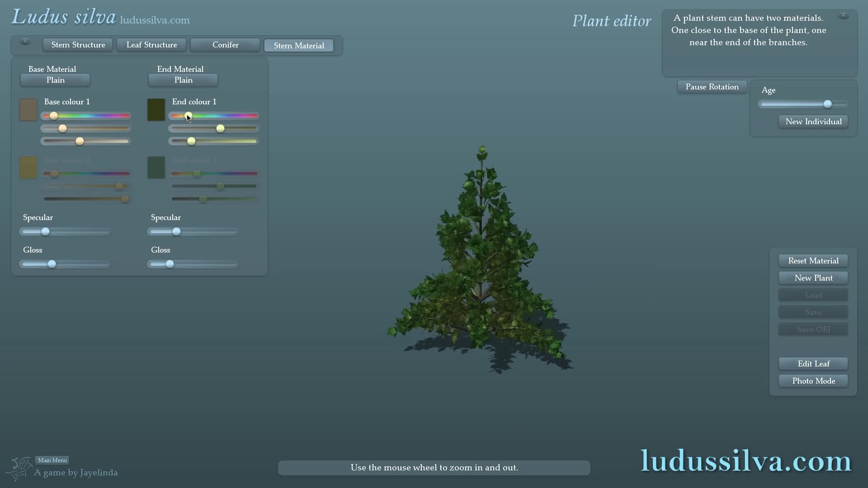
Task: Adjust the end Gloss slider
Action: pyautogui.click(x=193, y=264)
